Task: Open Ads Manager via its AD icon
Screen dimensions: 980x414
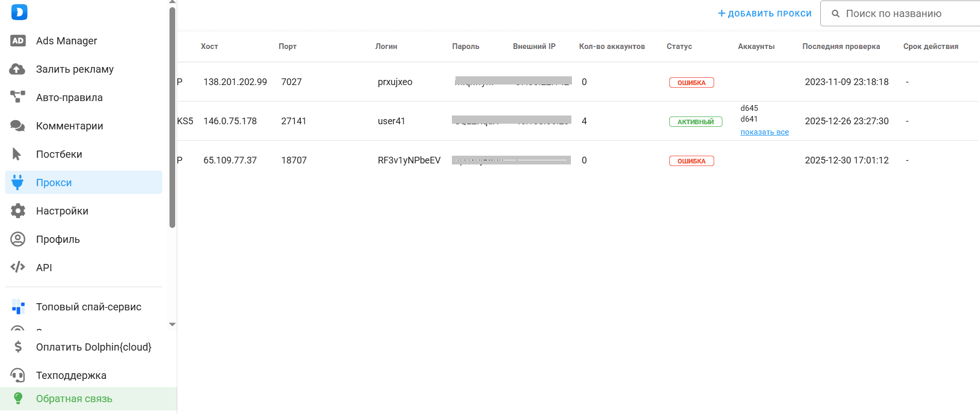Action: coord(18,41)
